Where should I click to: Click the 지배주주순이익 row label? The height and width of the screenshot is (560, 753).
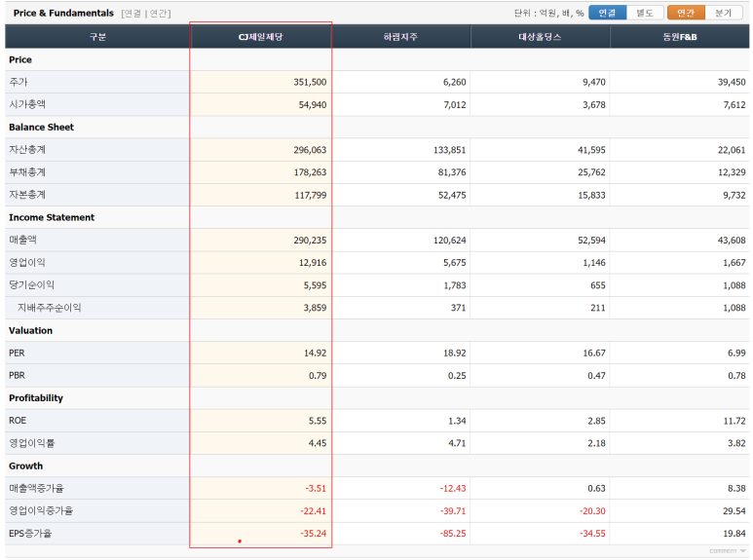(50, 308)
